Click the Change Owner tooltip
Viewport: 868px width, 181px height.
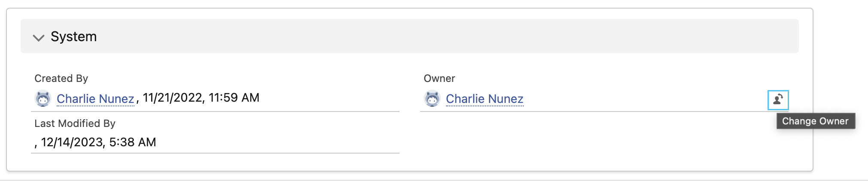(816, 121)
